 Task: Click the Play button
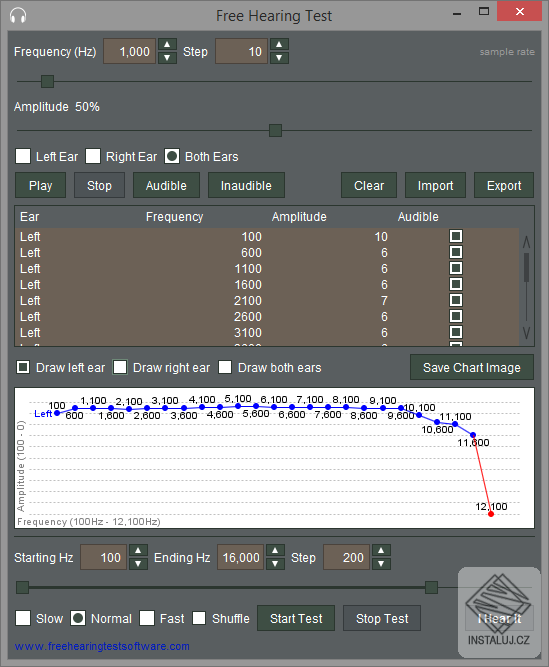point(40,185)
